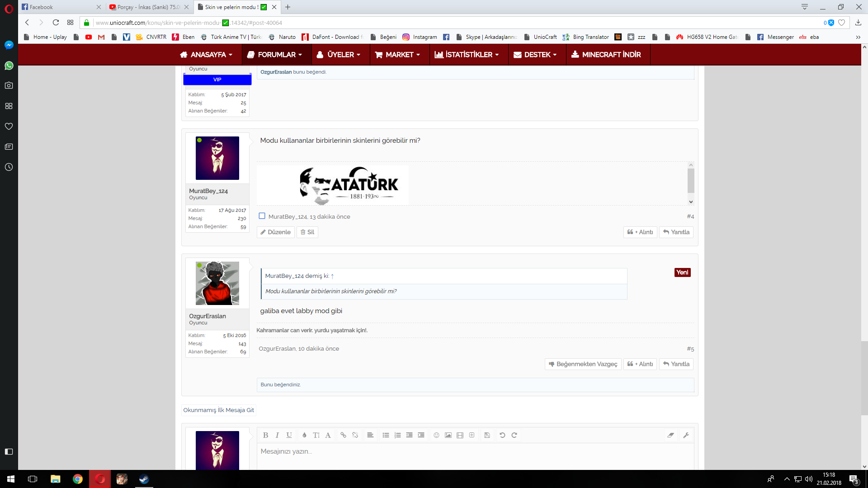Increase indent in the editor
Screen dimensions: 868x488
(421, 435)
